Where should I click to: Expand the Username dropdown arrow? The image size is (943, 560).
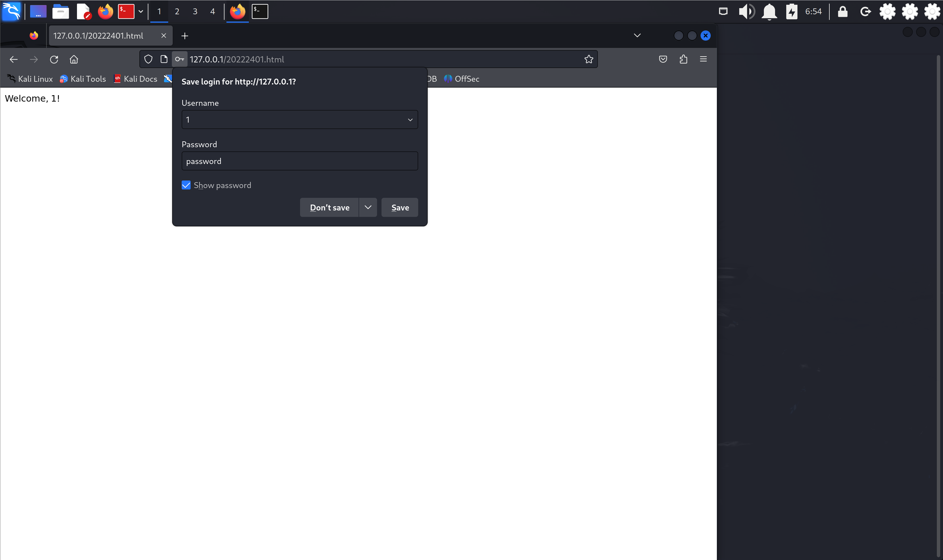[410, 120]
